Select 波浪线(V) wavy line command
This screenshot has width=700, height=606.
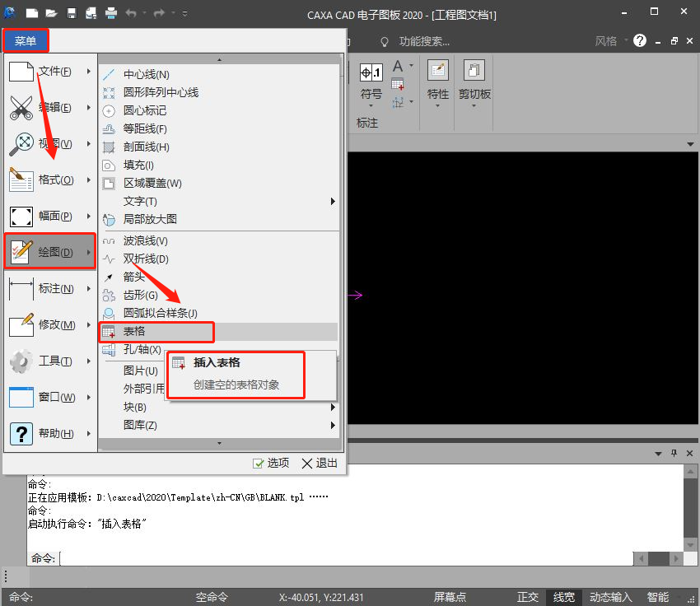point(219,241)
